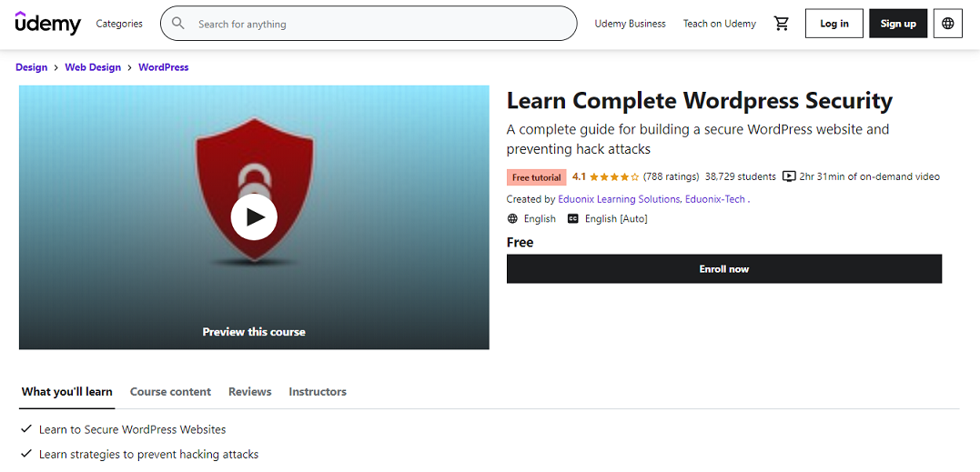This screenshot has height=472, width=980.
Task: Click the globe icon beside English
Action: point(512,218)
